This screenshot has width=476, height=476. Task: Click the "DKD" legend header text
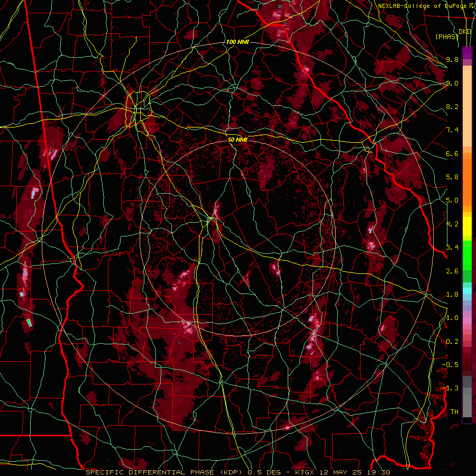point(465,32)
